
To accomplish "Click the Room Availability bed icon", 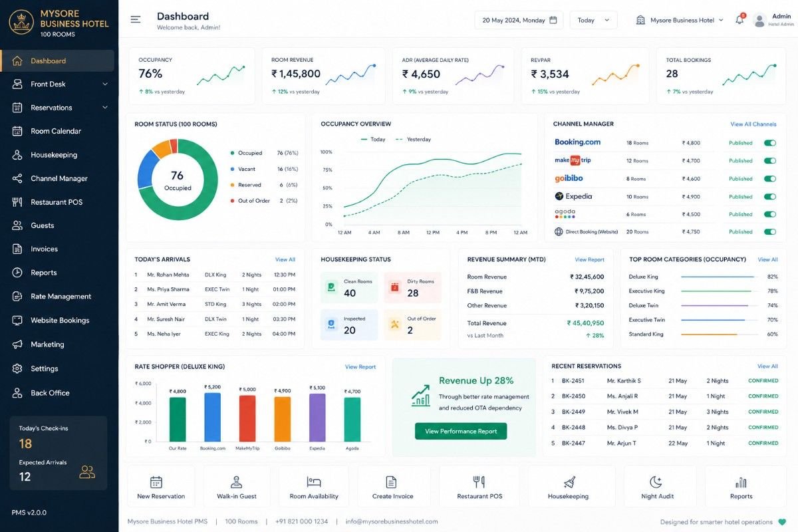I will (x=314, y=481).
